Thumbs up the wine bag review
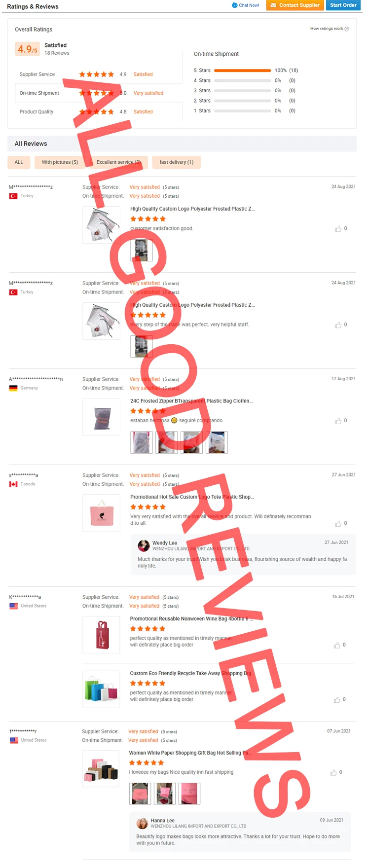The width and height of the screenshot is (370, 868). [x=337, y=645]
